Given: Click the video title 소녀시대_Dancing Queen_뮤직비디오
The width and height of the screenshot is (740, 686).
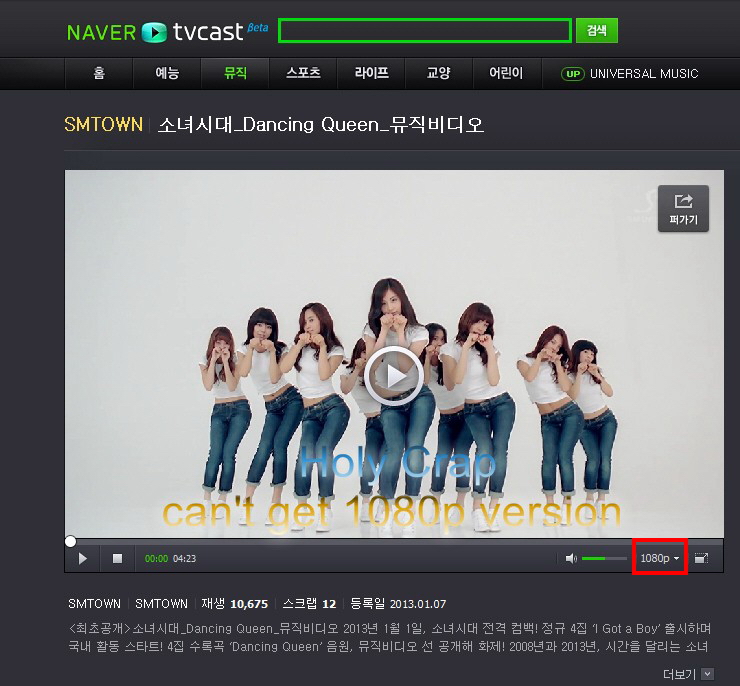Looking at the screenshot, I should pyautogui.click(x=321, y=125).
